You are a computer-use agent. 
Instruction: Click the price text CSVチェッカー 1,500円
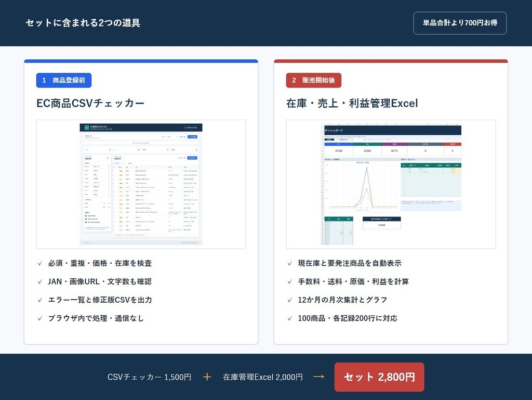[149, 377]
